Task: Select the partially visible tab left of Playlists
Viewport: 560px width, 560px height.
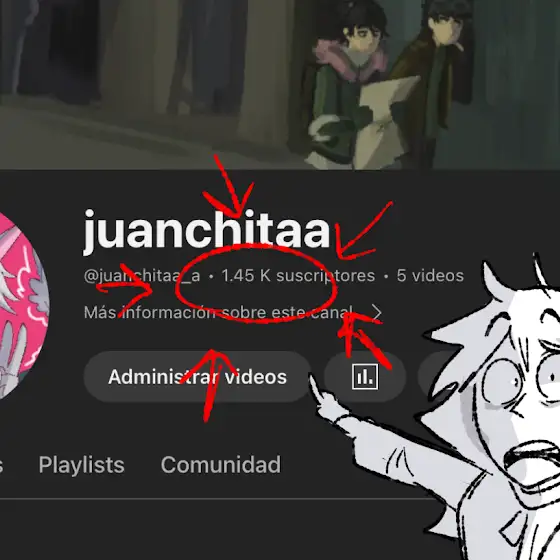Action: pos(1,465)
